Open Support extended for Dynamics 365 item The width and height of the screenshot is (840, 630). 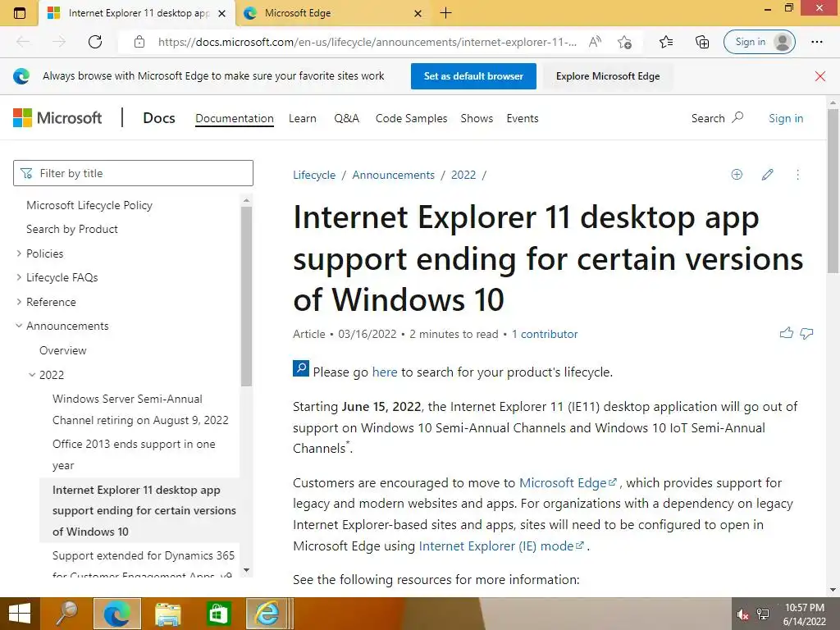(144, 565)
